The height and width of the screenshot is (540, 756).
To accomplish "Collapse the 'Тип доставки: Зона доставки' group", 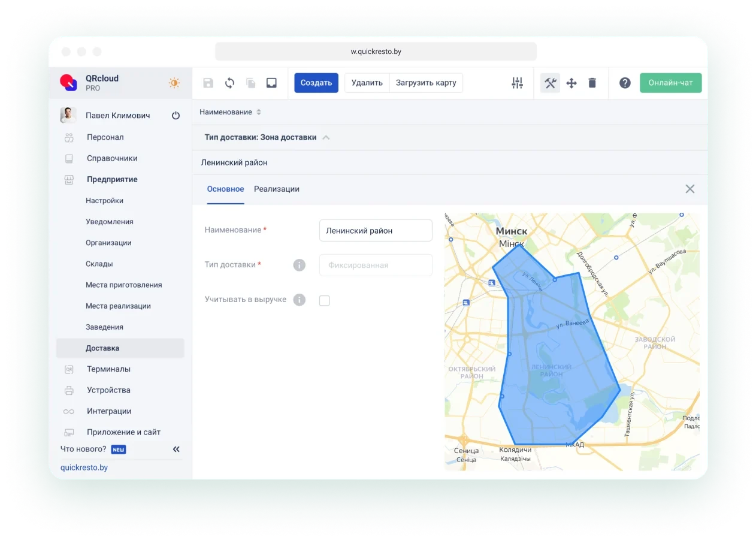I will pyautogui.click(x=326, y=137).
